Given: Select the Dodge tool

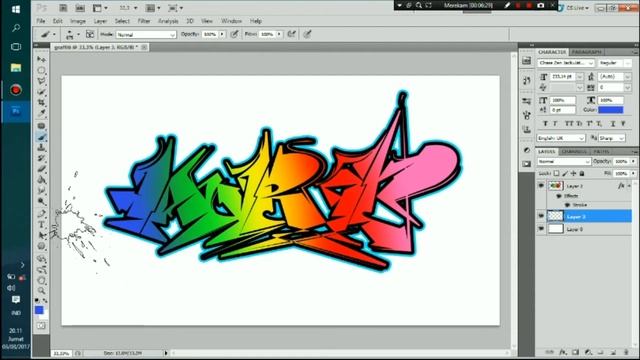Looking at the screenshot, I should tap(41, 201).
